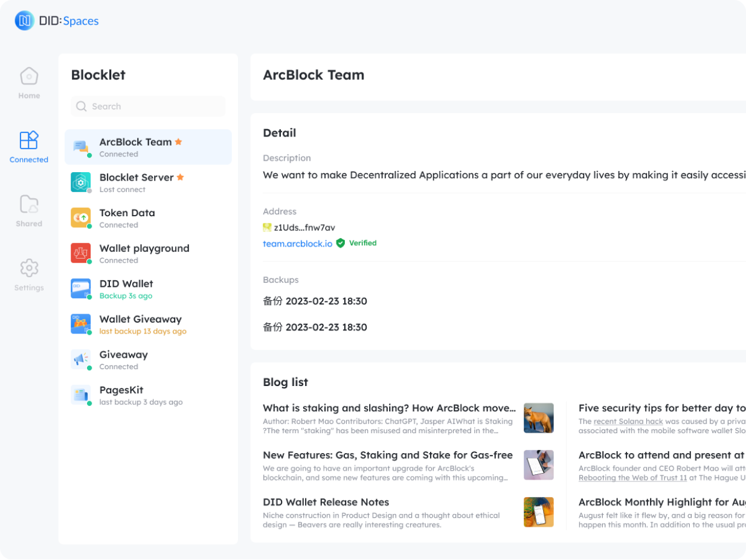746x560 pixels.
Task: Toggle favorite star on Blocklet Server
Action: pos(180,178)
